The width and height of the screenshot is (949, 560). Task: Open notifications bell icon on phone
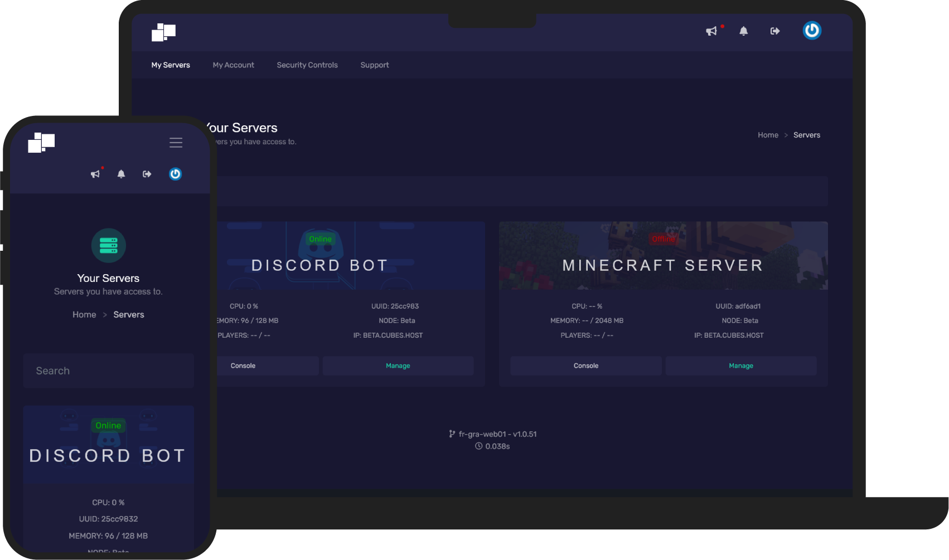tap(121, 174)
